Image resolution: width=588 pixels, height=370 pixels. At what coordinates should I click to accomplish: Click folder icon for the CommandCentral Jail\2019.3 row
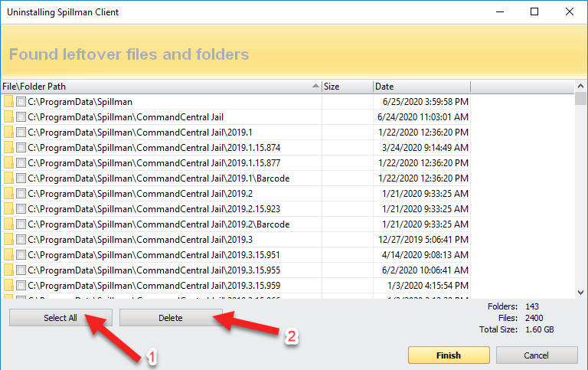8,240
